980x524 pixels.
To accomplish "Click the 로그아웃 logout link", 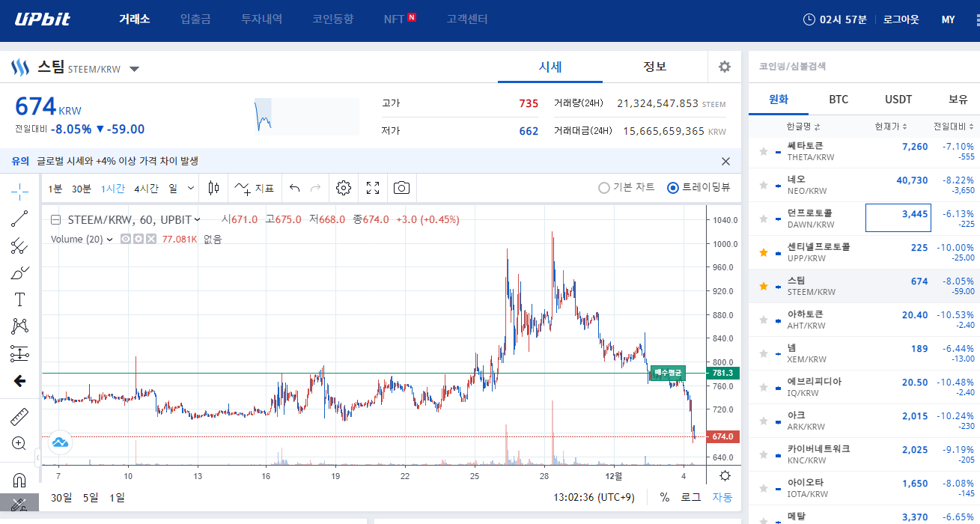I will (901, 19).
